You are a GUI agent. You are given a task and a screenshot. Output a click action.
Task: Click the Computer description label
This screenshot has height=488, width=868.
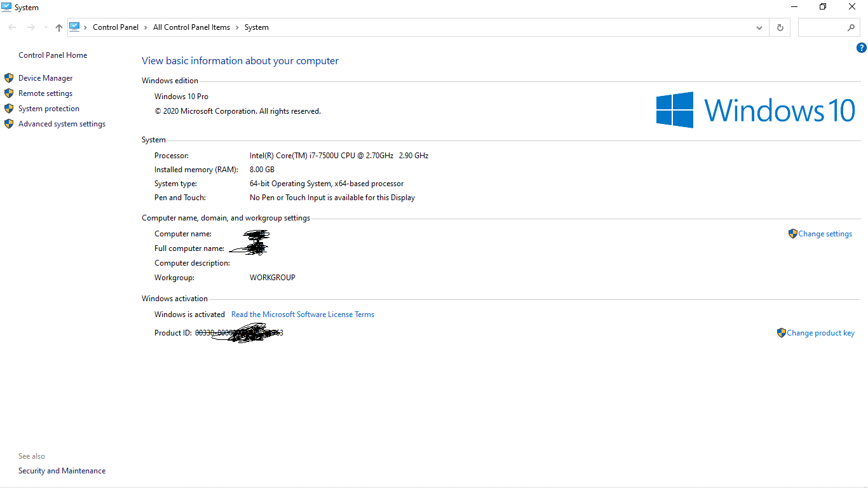[x=192, y=263]
